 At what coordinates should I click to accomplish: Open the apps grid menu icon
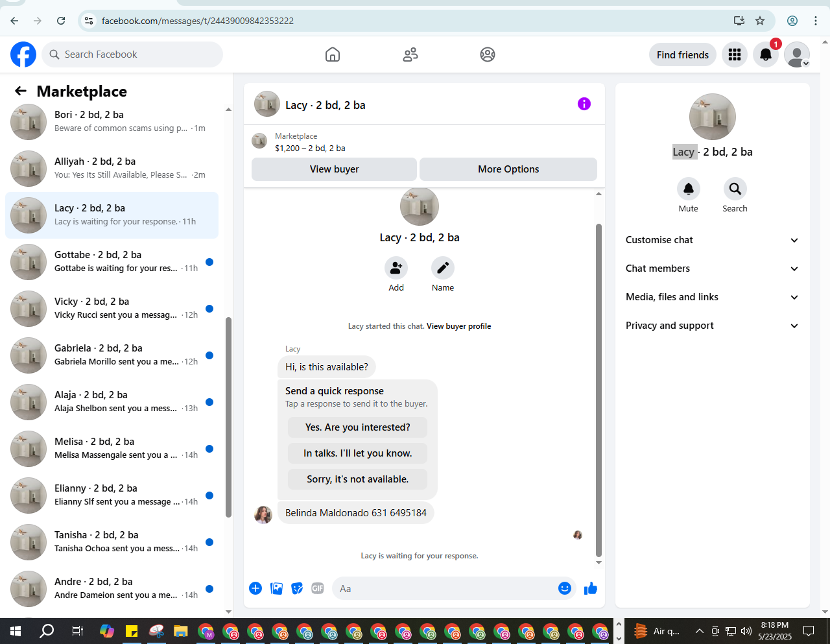pyautogui.click(x=735, y=54)
